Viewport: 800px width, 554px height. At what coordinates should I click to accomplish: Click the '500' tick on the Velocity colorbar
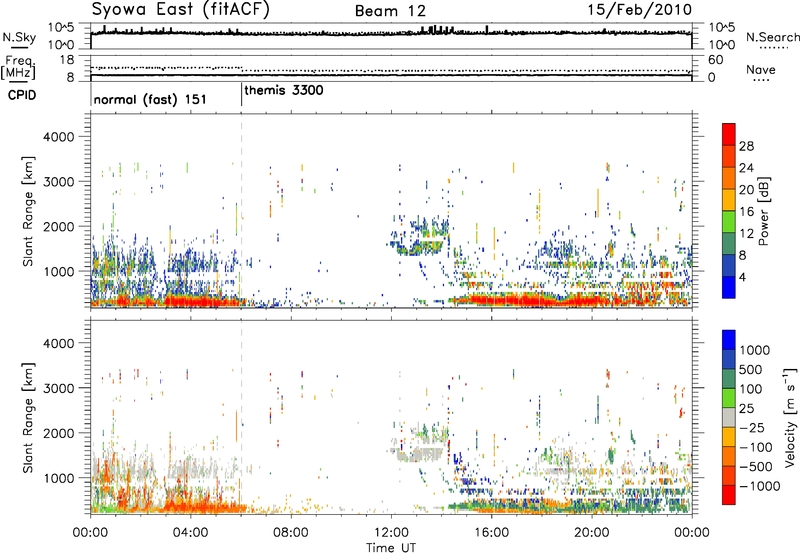(x=751, y=369)
